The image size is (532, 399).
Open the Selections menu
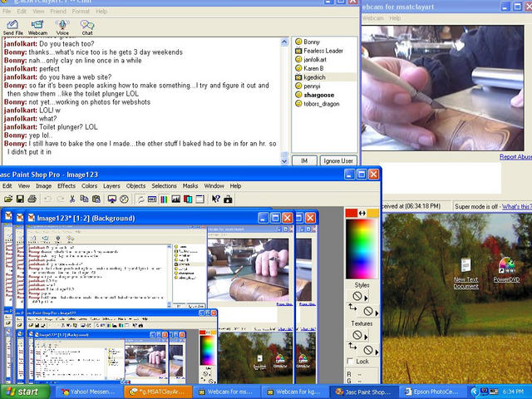pyautogui.click(x=165, y=186)
